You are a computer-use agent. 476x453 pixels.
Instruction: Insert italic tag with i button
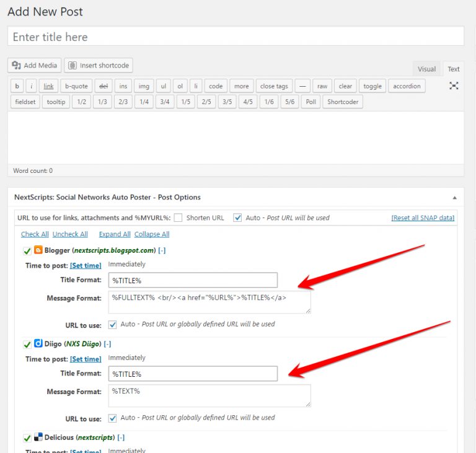[31, 86]
